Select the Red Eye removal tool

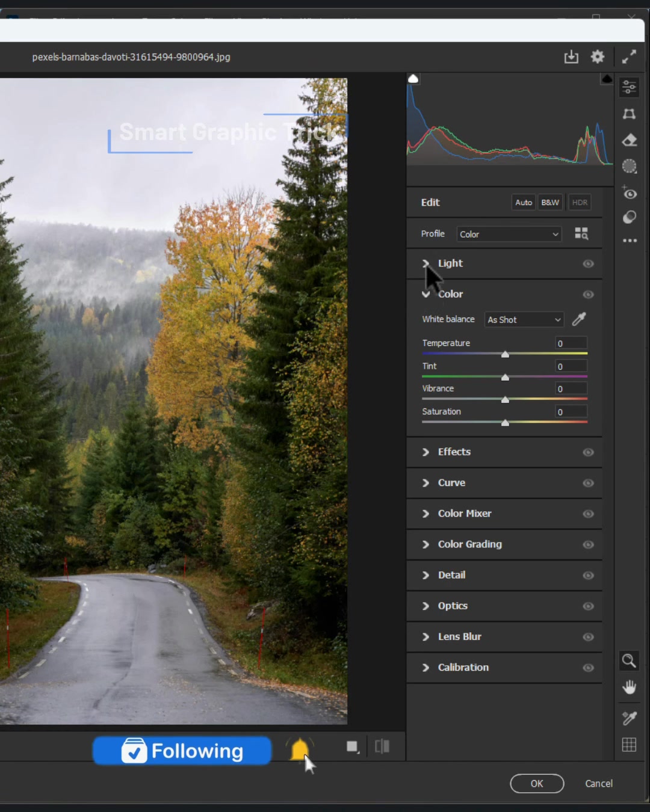tap(630, 193)
